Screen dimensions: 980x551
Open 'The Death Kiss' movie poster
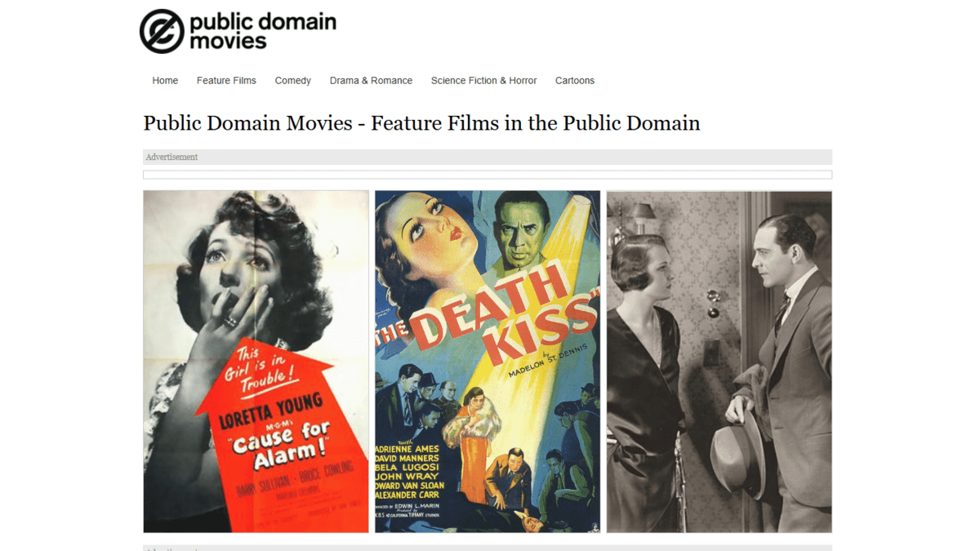487,361
